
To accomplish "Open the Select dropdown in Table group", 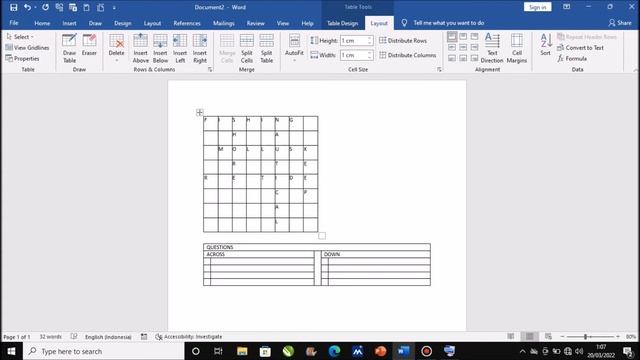I will click(20, 37).
